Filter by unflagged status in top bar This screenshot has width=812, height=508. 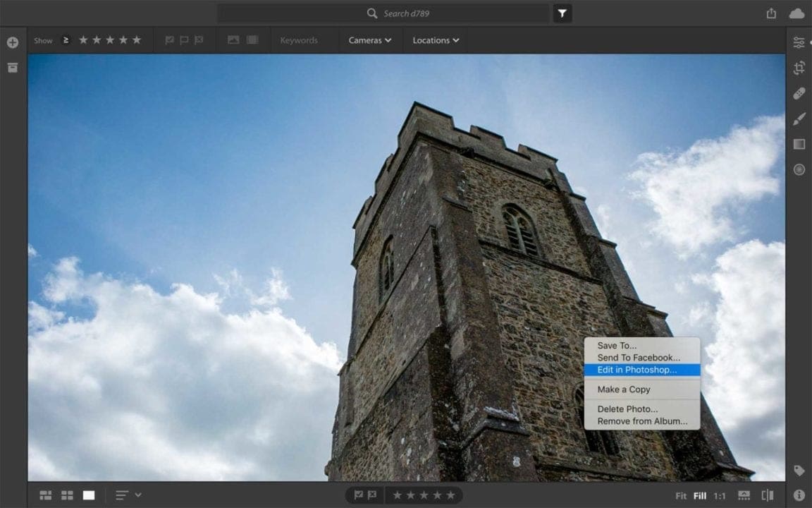184,40
